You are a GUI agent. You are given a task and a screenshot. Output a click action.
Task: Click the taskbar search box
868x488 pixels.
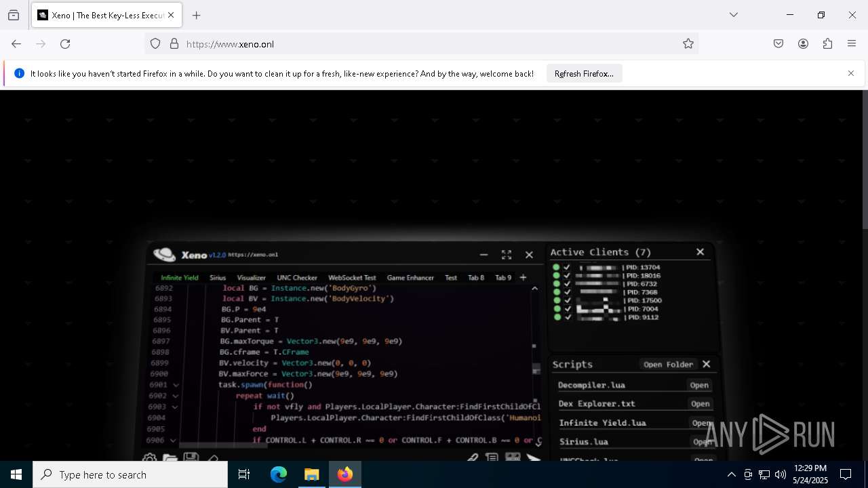(x=130, y=474)
